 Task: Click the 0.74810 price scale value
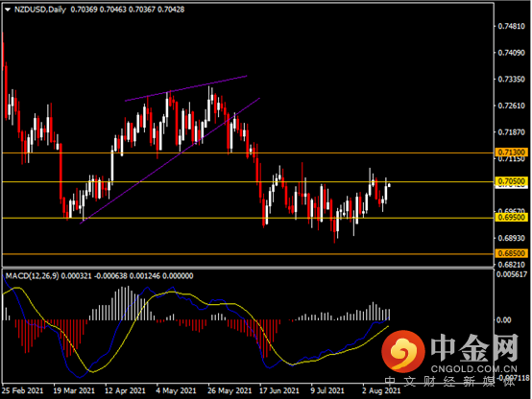pos(511,26)
